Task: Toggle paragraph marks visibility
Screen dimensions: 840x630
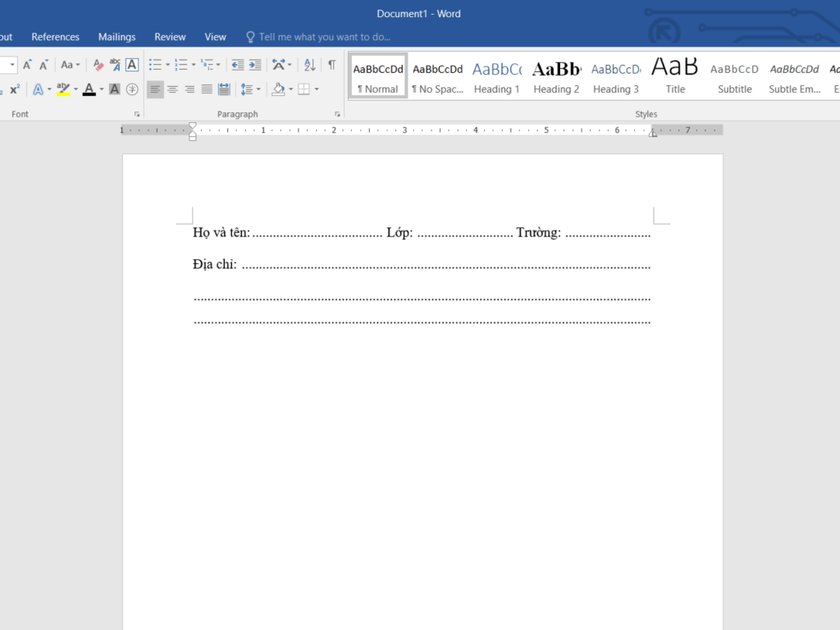Action: [331, 63]
